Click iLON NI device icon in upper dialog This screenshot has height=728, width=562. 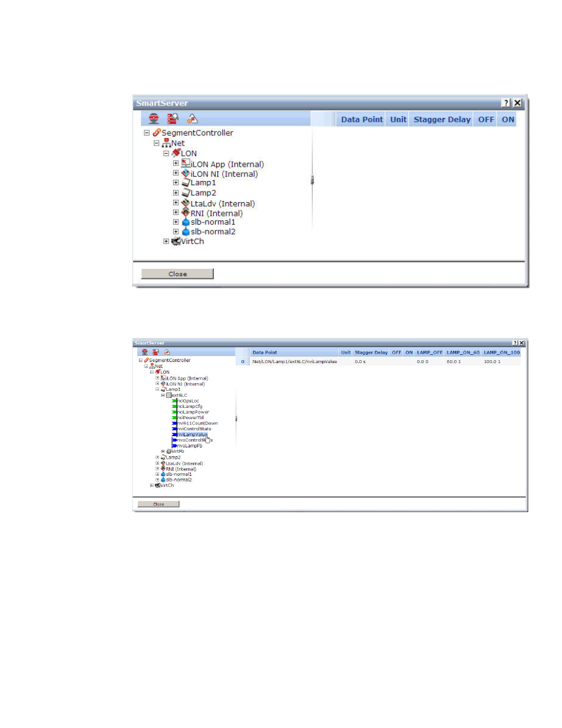[186, 173]
